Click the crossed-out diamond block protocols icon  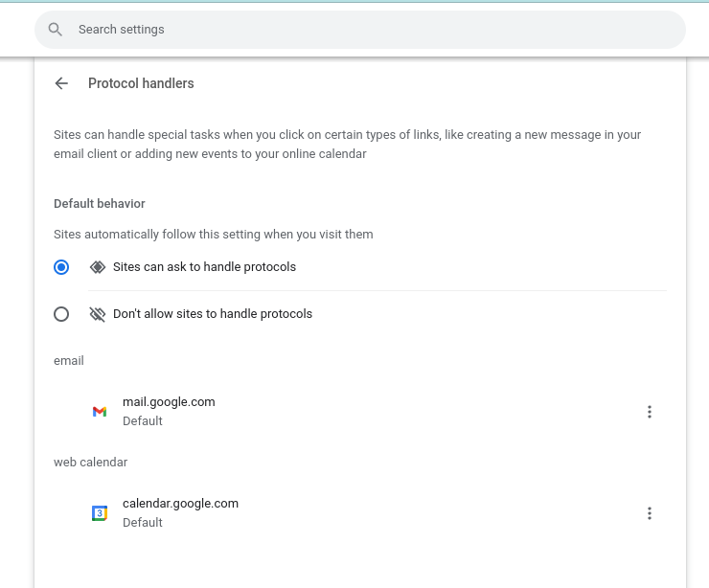[97, 314]
